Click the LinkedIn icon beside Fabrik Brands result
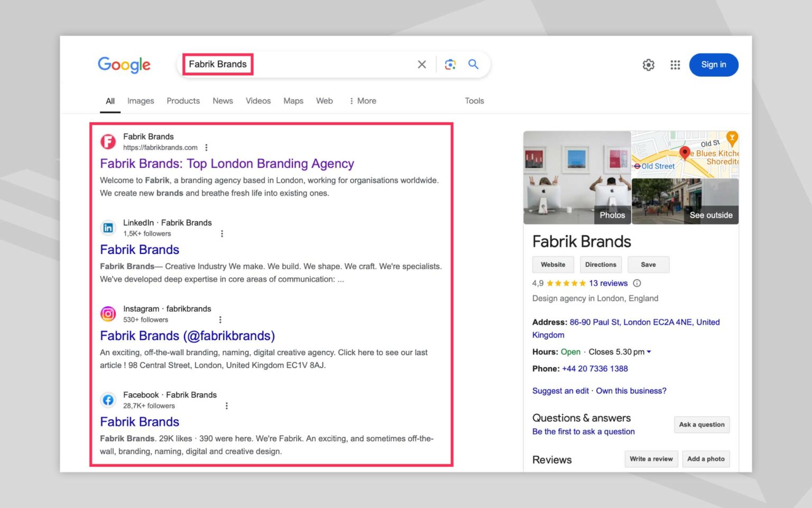This screenshot has width=812, height=508. [x=108, y=228]
